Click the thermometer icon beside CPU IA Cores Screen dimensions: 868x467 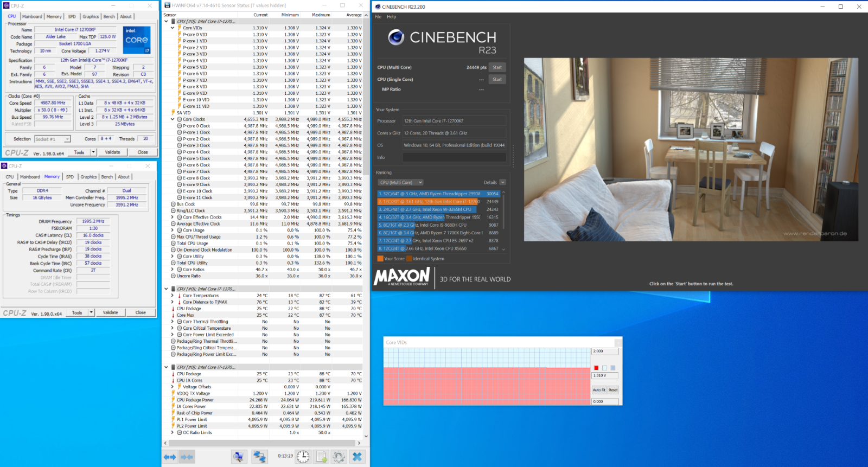click(x=173, y=380)
